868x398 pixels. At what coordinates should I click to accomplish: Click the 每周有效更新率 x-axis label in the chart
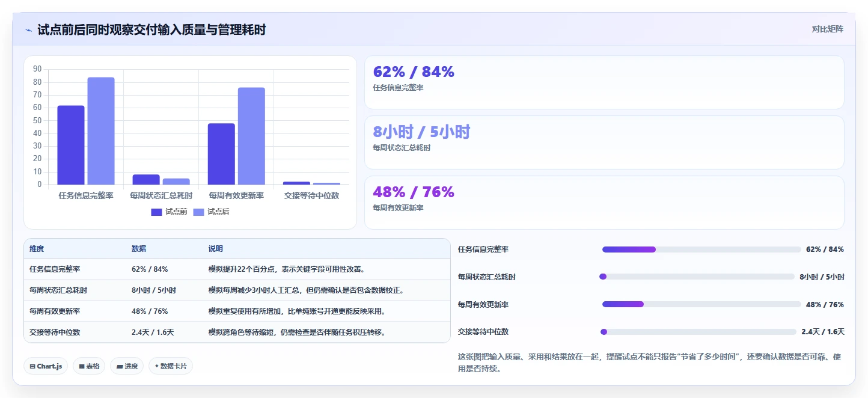(236, 195)
